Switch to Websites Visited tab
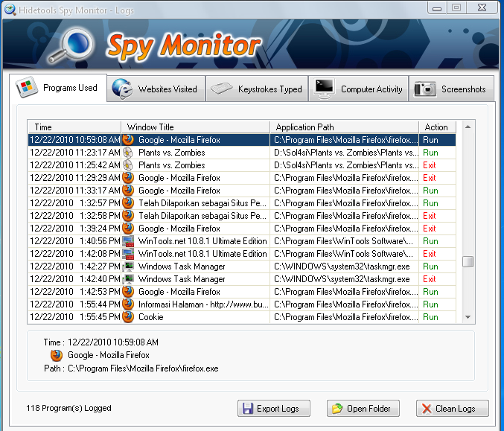 point(156,89)
